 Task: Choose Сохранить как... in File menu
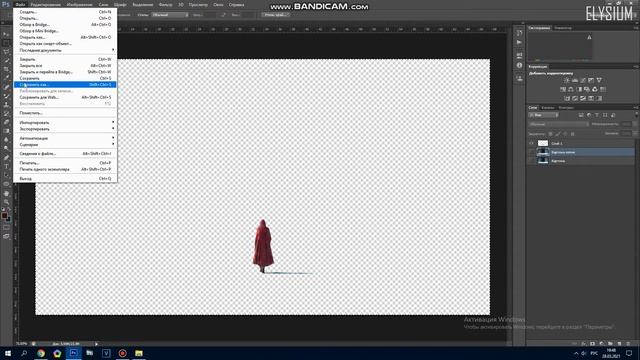(x=65, y=84)
